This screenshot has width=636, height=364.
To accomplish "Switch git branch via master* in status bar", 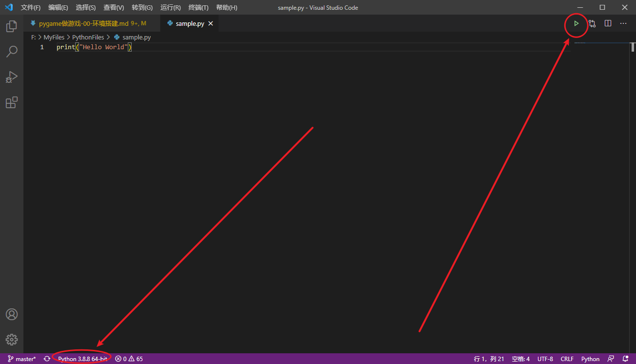I will click(22, 359).
